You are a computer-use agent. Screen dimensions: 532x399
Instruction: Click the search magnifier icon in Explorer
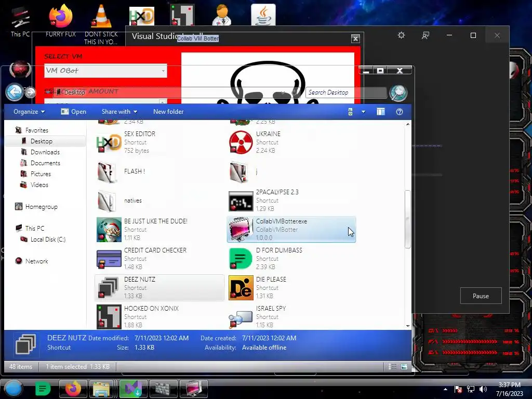click(x=398, y=92)
